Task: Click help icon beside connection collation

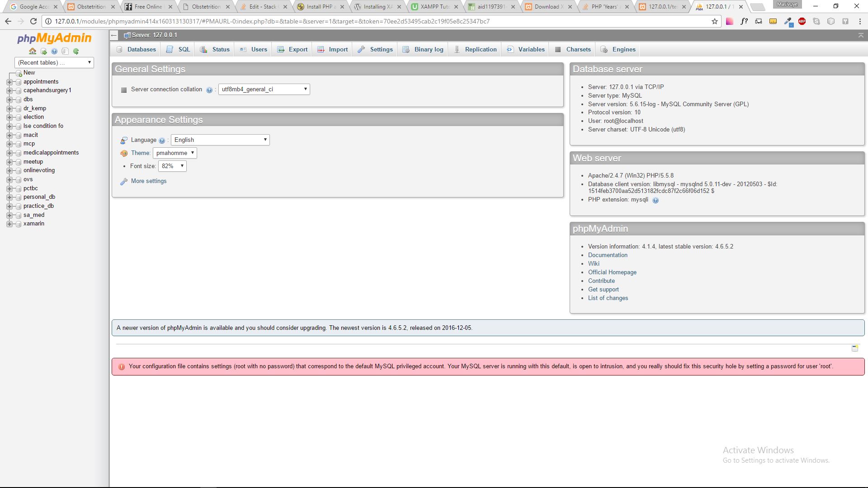Action: 209,90
